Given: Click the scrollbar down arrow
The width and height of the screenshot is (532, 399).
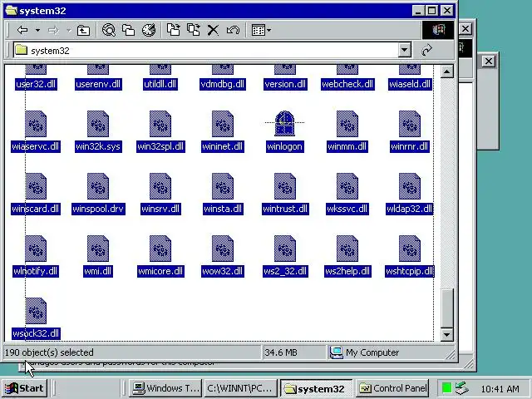Looking at the screenshot, I should (447, 334).
